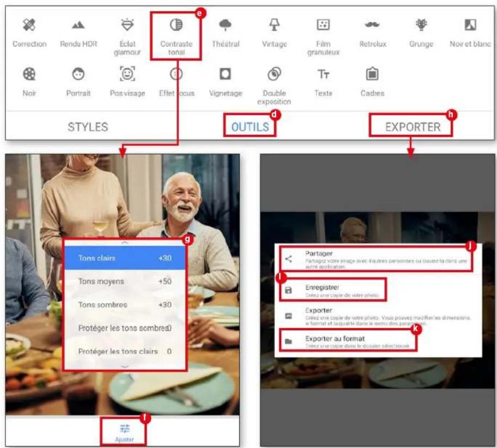
Task: Choose Protéger les tons clairs option
Action: click(x=125, y=351)
